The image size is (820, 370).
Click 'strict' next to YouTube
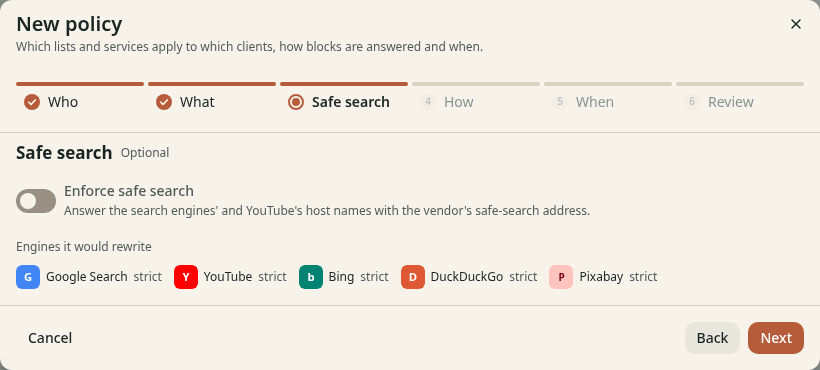tap(272, 277)
